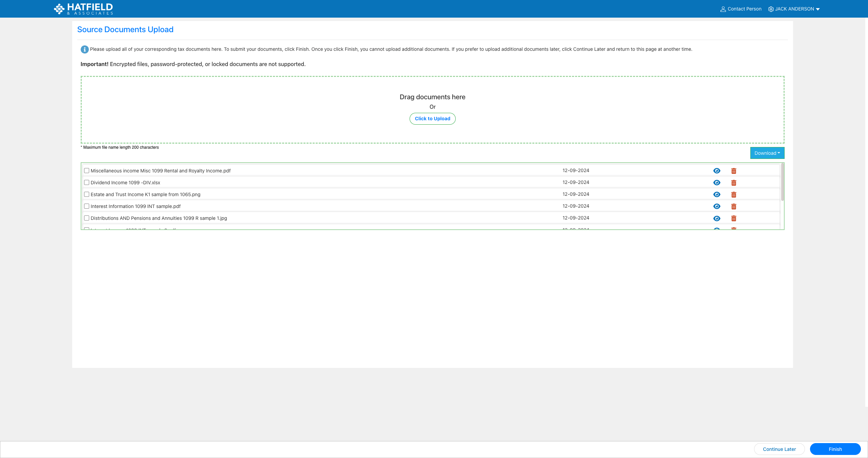Preview Dividend Income 1099 -DIV.xlsx file
Viewport: 868px width, 458px height.
click(717, 182)
